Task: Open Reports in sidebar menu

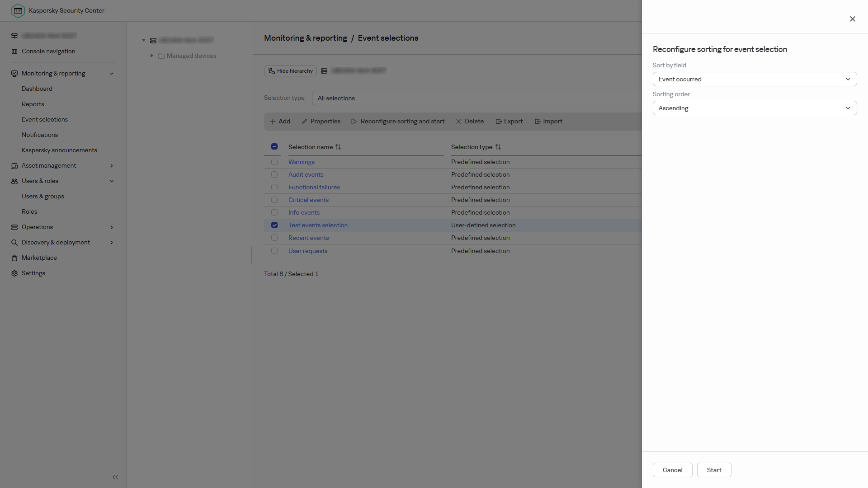Action: click(x=33, y=104)
